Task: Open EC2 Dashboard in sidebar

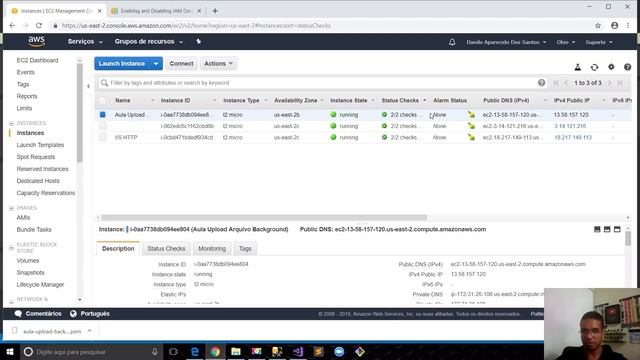Action: tap(38, 60)
